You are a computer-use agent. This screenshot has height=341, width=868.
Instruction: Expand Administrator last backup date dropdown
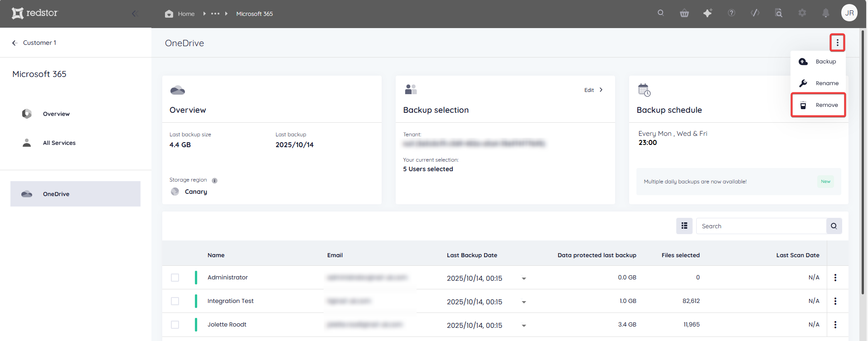point(524,279)
